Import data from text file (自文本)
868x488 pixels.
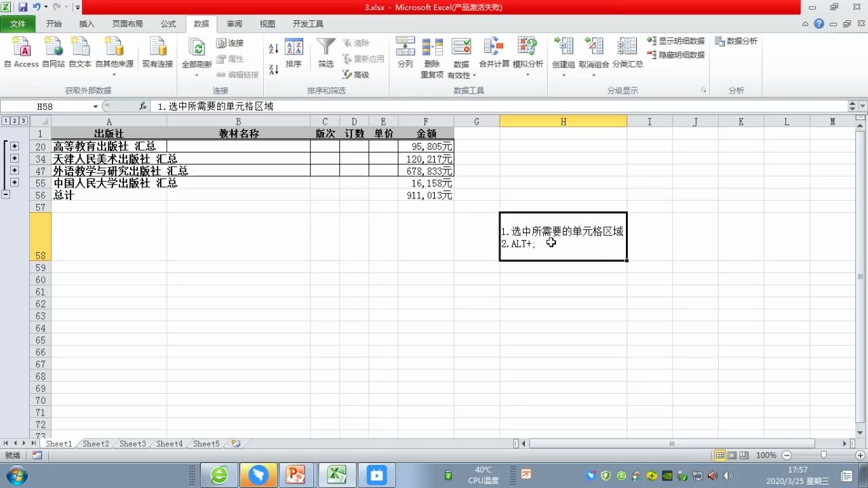tap(80, 52)
